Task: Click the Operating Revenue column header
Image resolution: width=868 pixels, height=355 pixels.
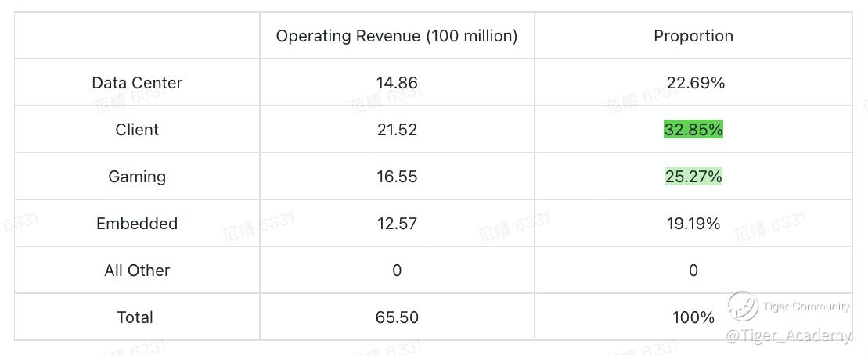Action: point(396,36)
